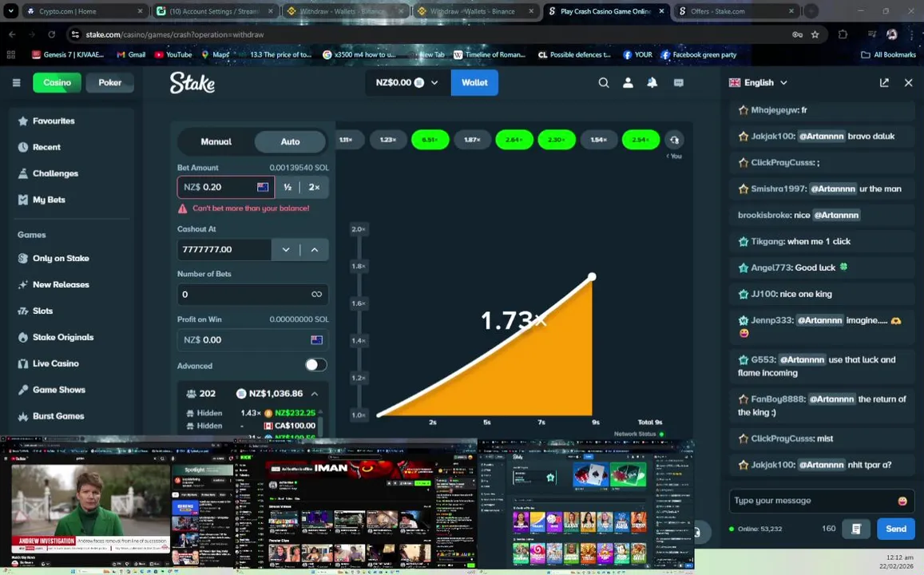The image size is (924, 575).
Task: Open the hamburger sidebar menu
Action: [17, 82]
